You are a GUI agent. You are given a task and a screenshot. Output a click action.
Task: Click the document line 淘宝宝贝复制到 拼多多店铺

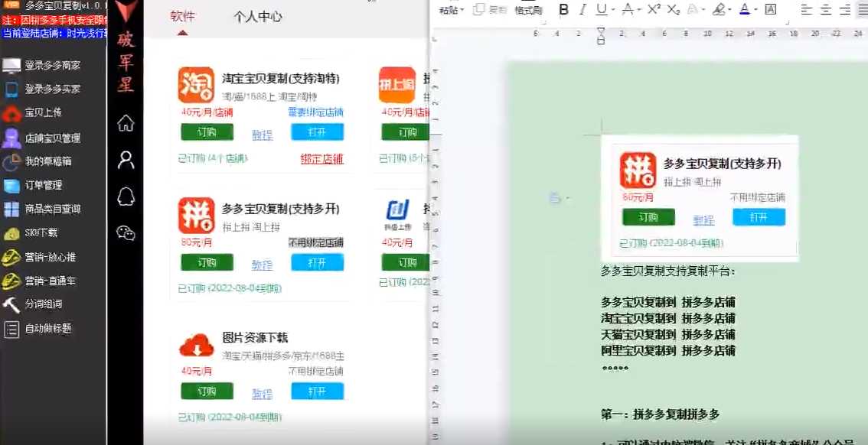(668, 318)
